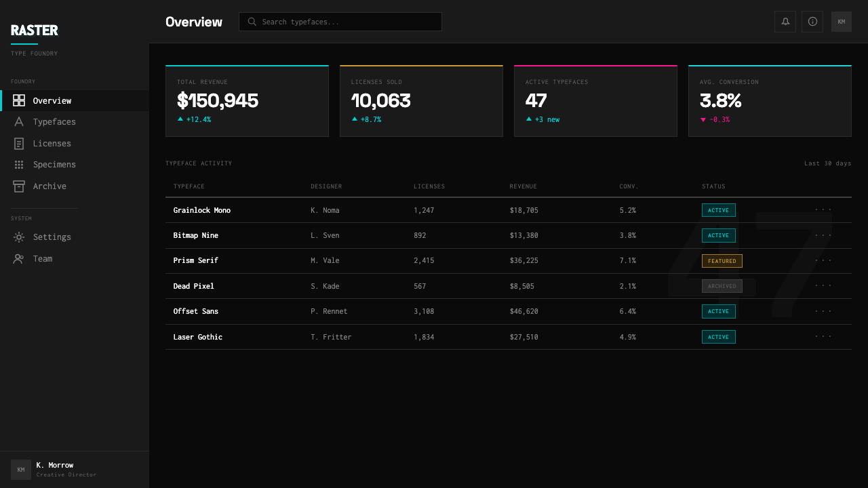
Task: Click the Settings gear icon
Action: (x=19, y=237)
